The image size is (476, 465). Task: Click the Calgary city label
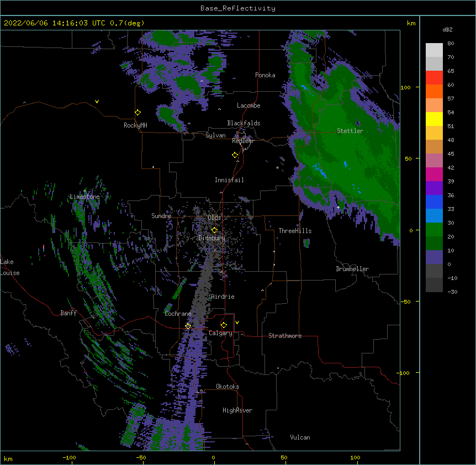(x=220, y=333)
